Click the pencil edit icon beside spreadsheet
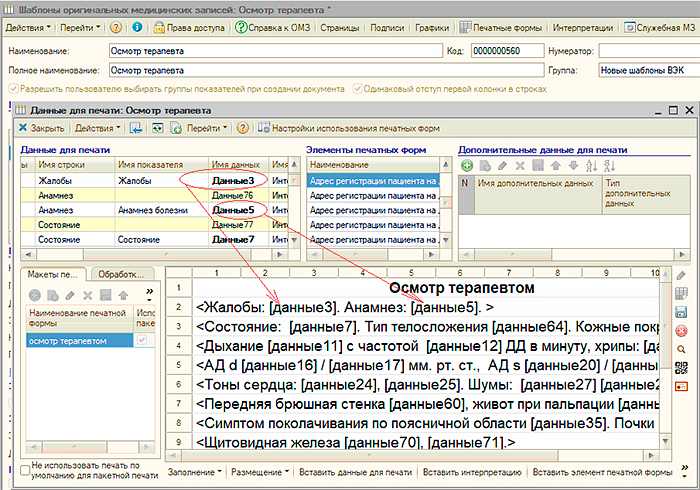This screenshot has height=490, width=700. 681,275
